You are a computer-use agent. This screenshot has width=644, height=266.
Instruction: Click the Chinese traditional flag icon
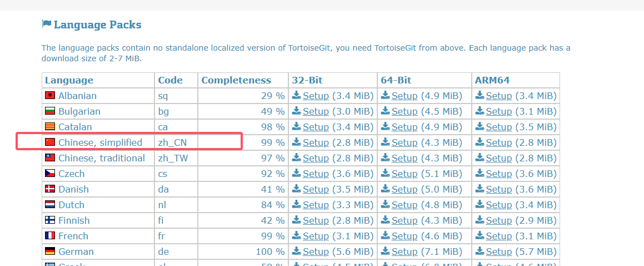pyautogui.click(x=49, y=158)
